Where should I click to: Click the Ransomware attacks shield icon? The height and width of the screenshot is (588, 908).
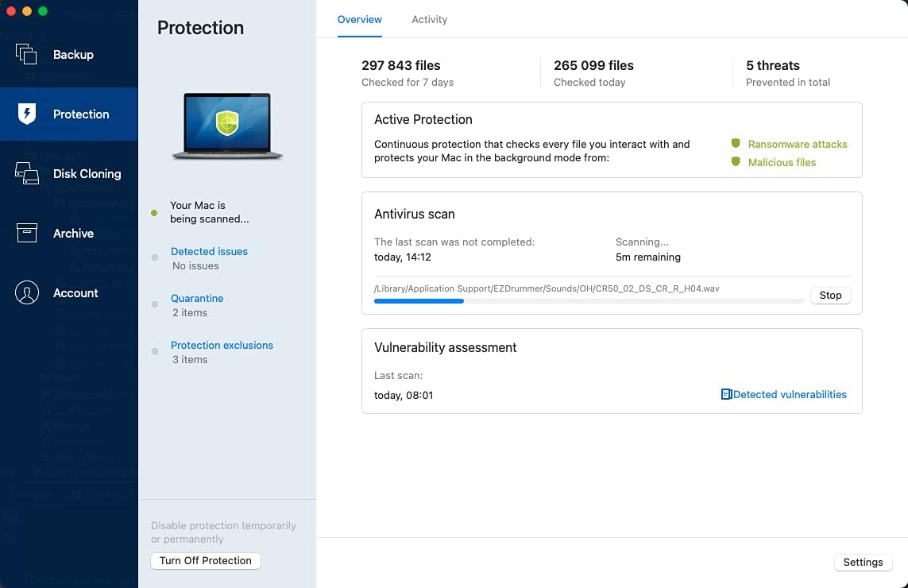pos(736,144)
